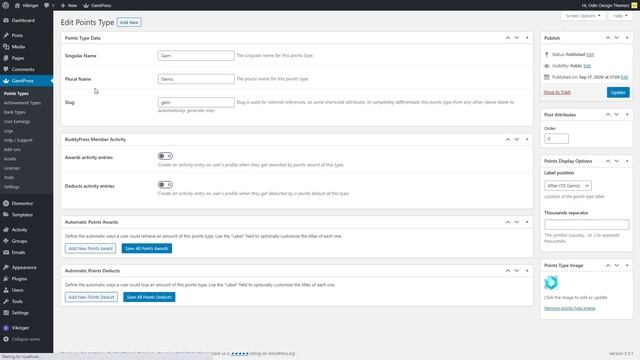
Task: Open user account menu 'Hi, Odin Design Themes'
Action: coord(609,5)
